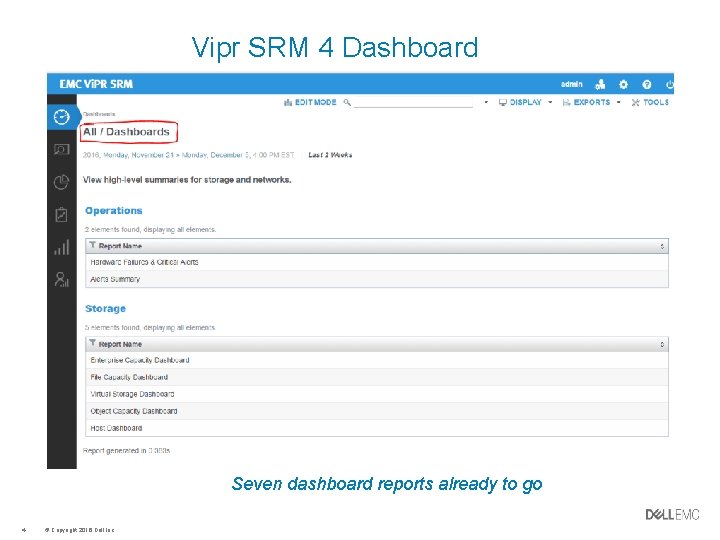Open the Operations section heading
720x540 pixels.
tap(113, 211)
